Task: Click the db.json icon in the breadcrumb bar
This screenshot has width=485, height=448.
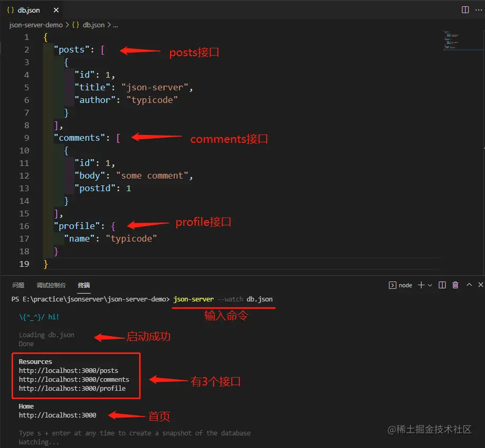Action: 75,25
